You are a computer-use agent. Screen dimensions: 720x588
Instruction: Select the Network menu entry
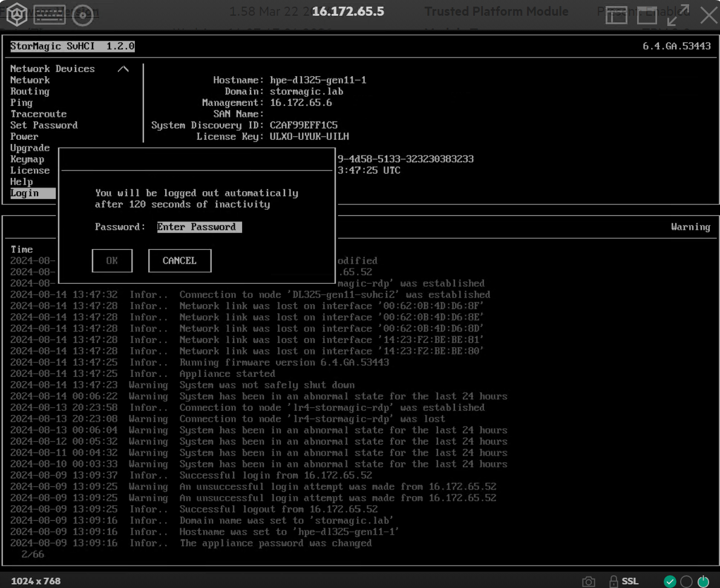coord(30,80)
